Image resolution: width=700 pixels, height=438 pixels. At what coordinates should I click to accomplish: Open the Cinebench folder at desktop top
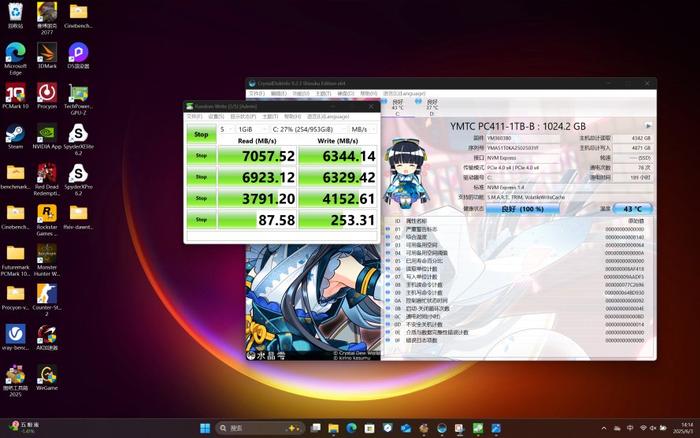coord(78,16)
